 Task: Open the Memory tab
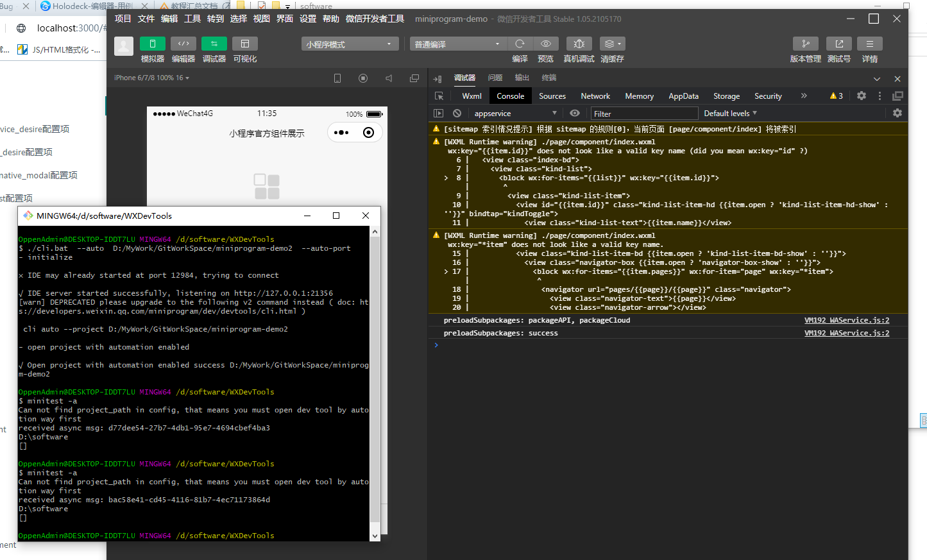[640, 96]
